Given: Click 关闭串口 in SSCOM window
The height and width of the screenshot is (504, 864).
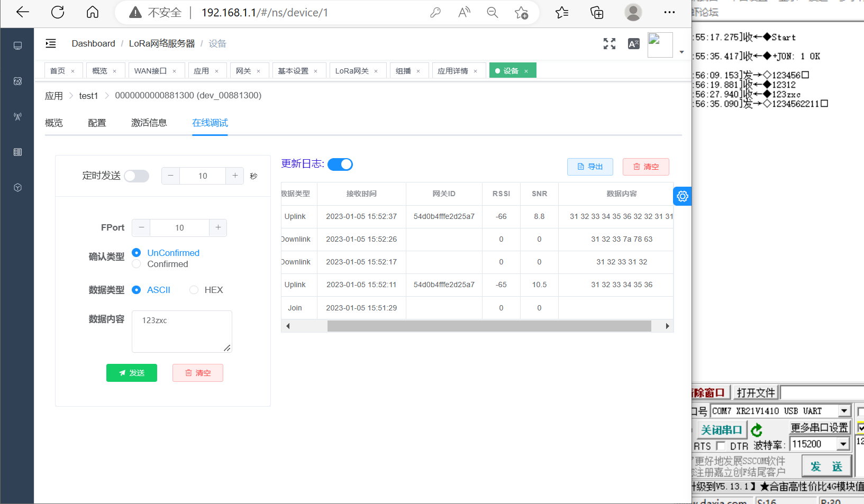Looking at the screenshot, I should (x=721, y=430).
